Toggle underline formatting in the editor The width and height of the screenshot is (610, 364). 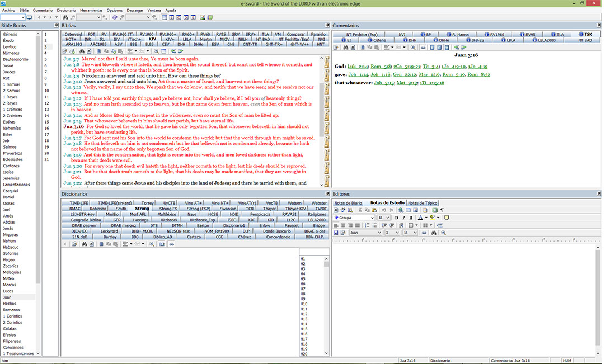(411, 218)
